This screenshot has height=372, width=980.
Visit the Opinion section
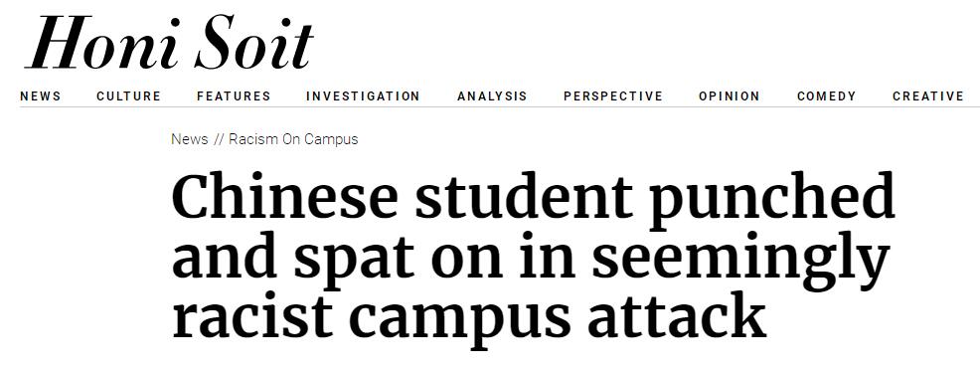pyautogui.click(x=730, y=96)
